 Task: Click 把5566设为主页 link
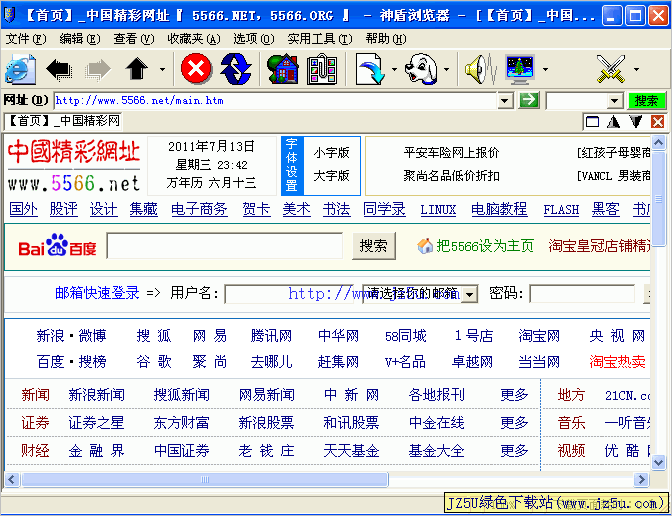tap(485, 246)
